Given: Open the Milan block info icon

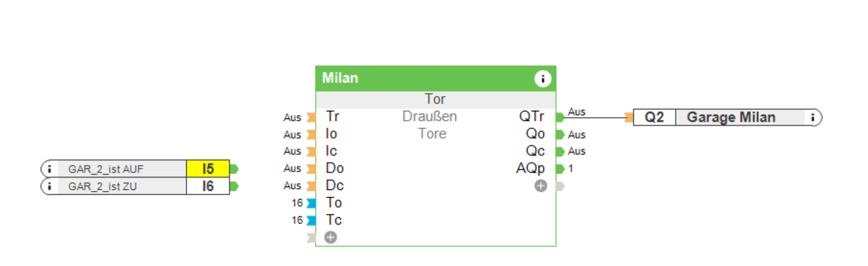Looking at the screenshot, I should [543, 79].
